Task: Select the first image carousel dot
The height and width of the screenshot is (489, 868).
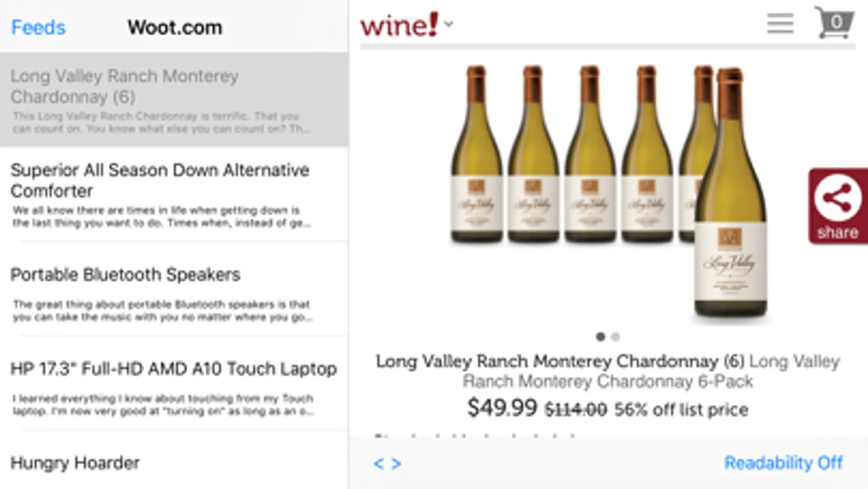Action: tap(600, 337)
